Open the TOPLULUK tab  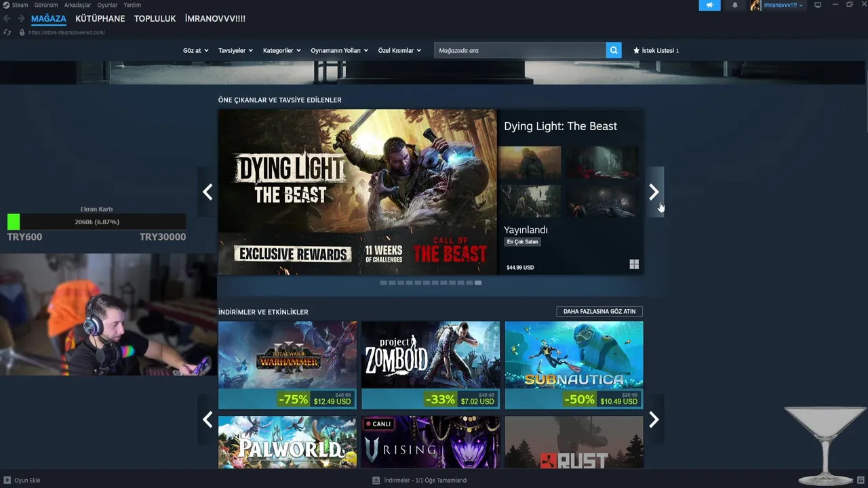click(155, 19)
